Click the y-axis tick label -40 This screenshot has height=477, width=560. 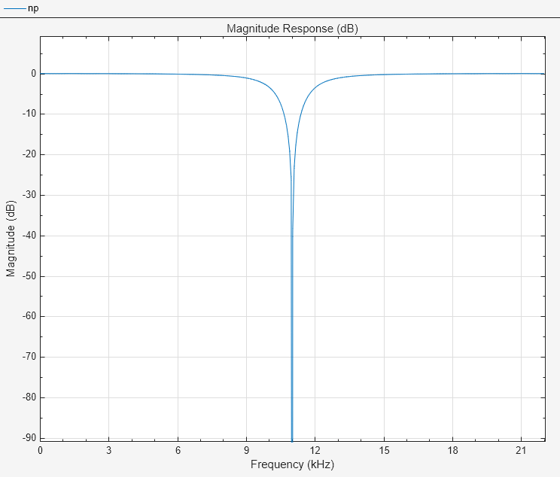coord(29,236)
